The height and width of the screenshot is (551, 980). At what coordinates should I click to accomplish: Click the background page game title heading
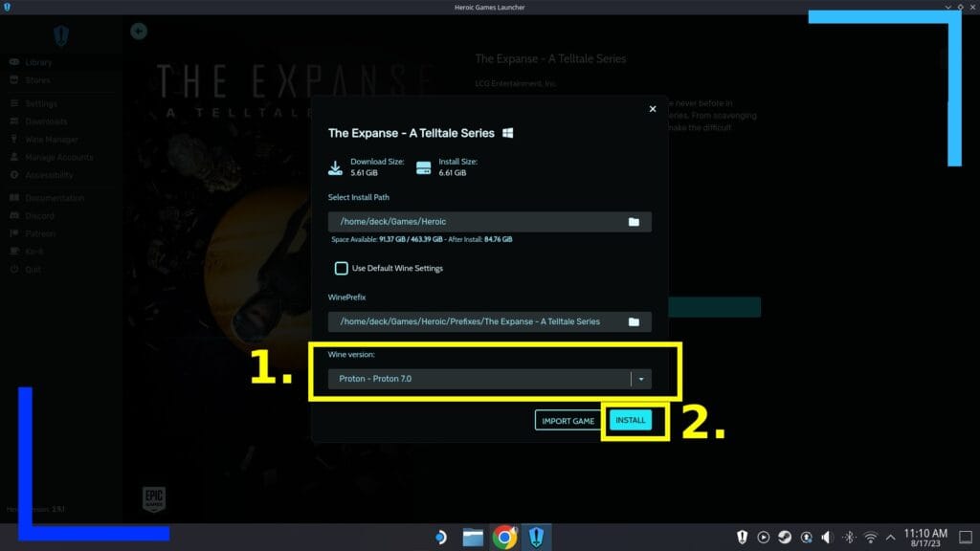(x=550, y=58)
